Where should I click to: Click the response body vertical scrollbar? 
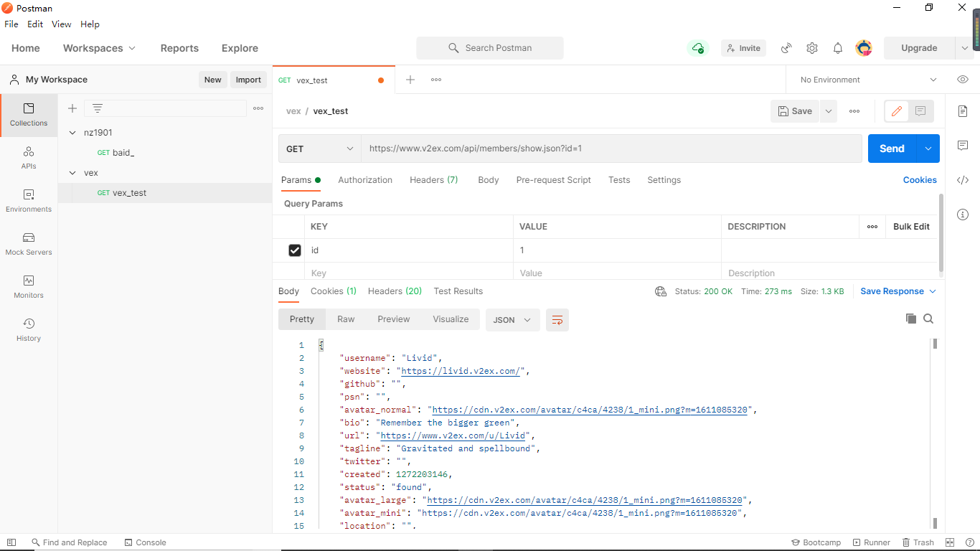[935, 434]
